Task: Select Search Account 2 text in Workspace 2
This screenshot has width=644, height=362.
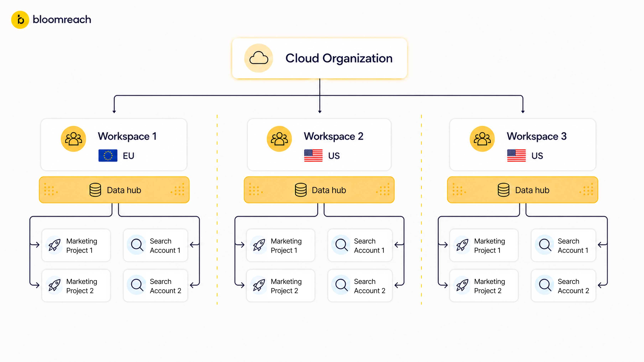Action: click(370, 286)
